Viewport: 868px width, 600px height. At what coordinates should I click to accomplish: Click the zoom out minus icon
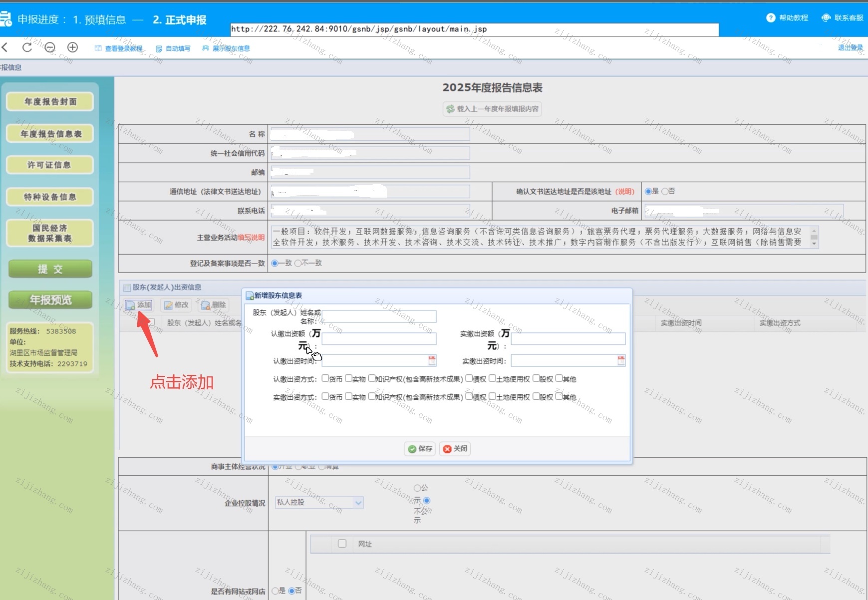(50, 47)
